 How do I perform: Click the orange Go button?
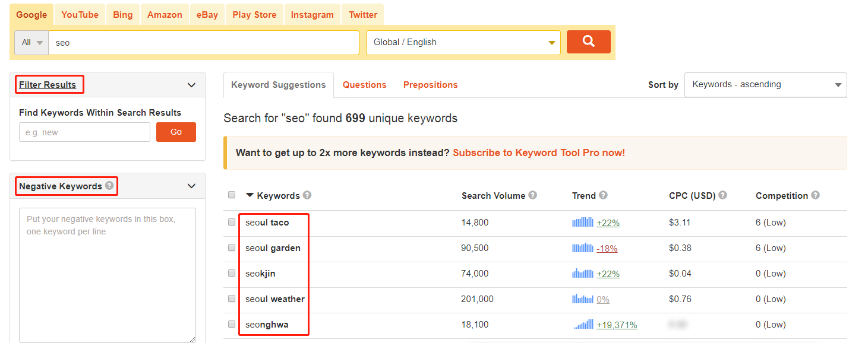click(176, 132)
